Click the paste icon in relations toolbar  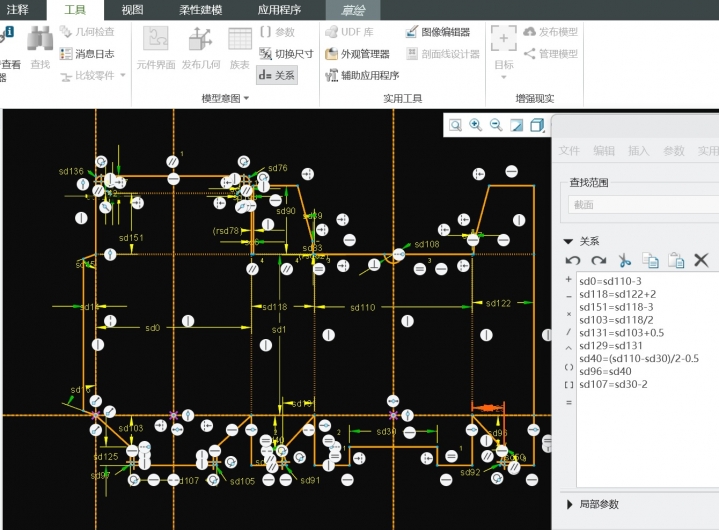[x=676, y=260]
